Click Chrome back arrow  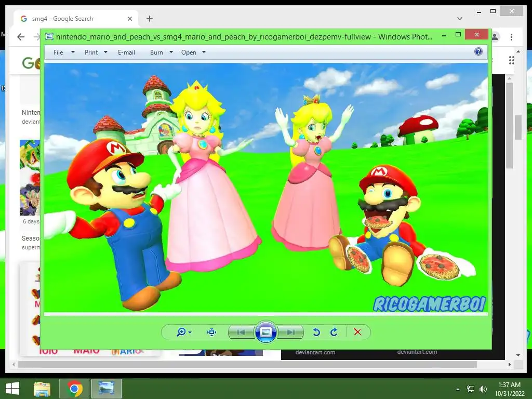(x=21, y=37)
